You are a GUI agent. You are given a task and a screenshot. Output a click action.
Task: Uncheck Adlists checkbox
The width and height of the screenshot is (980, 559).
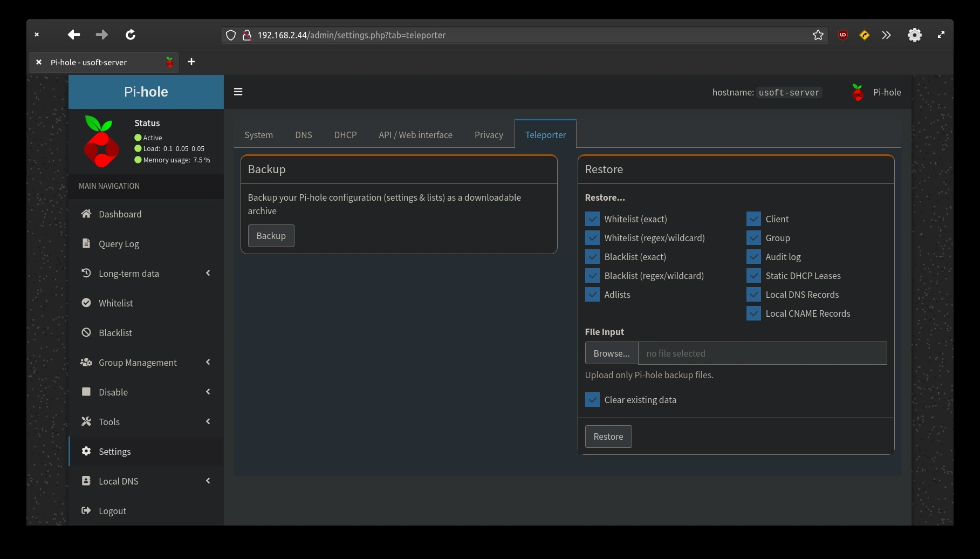[592, 295]
